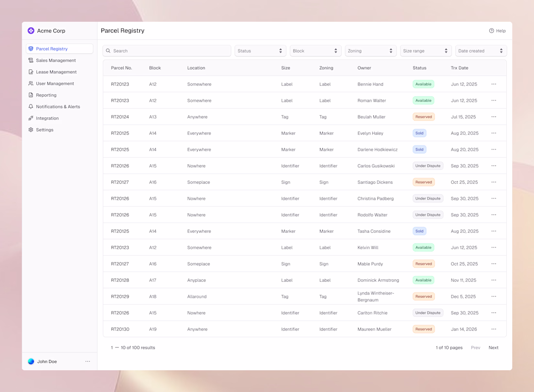Open row actions for Dominick Armstrong
This screenshot has width=534, height=392.
tap(494, 280)
